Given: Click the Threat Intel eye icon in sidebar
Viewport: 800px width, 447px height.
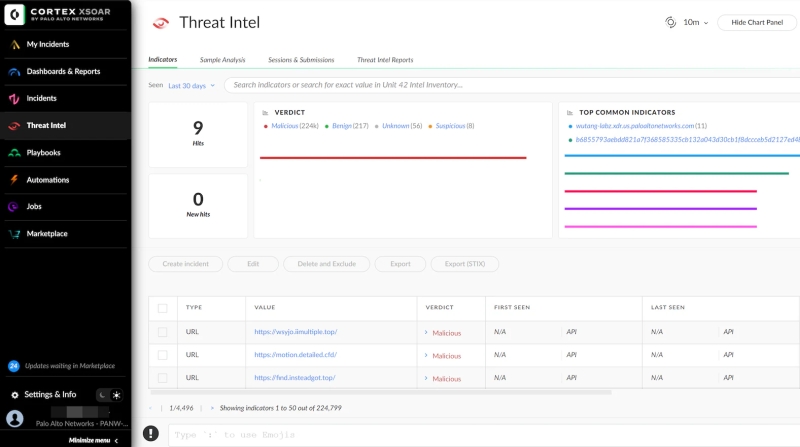Looking at the screenshot, I should pyautogui.click(x=14, y=126).
